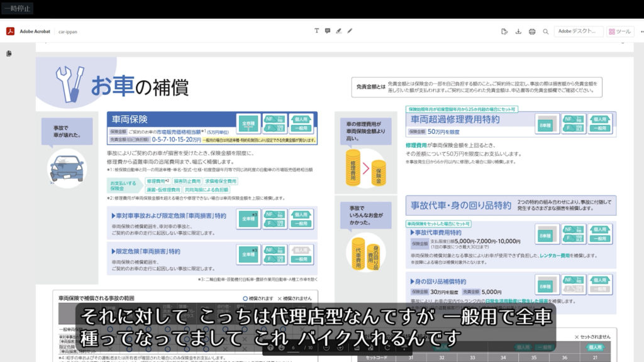Open search with magnifier icon
This screenshot has width=644, height=362.
[546, 31]
